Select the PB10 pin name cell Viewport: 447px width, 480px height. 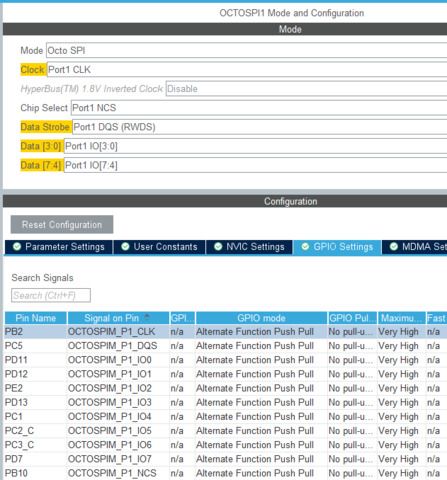click(x=35, y=473)
